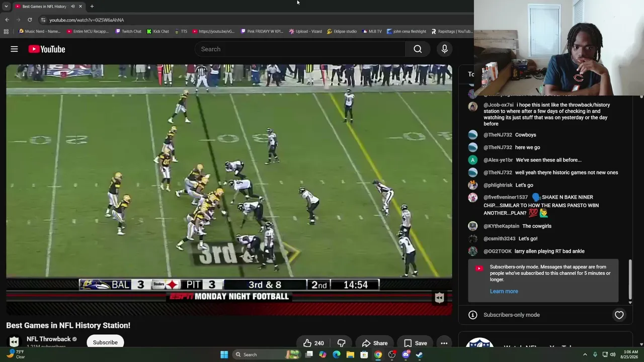This screenshot has width=644, height=362.
Task: Open the Windows Start menu
Action: click(224, 354)
